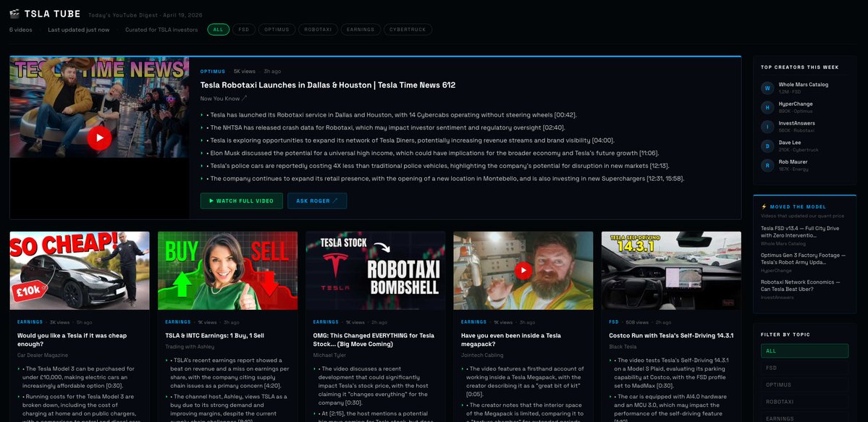868x422 pixels.
Task: Click the Dave Lee creator name
Action: (789, 143)
